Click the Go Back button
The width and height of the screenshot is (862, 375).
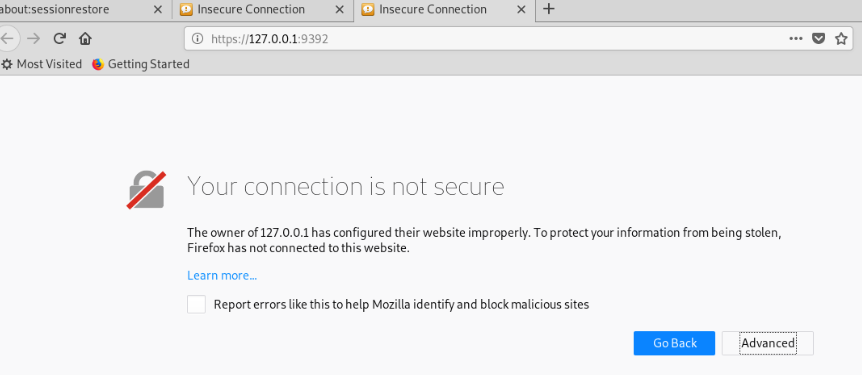click(x=675, y=343)
